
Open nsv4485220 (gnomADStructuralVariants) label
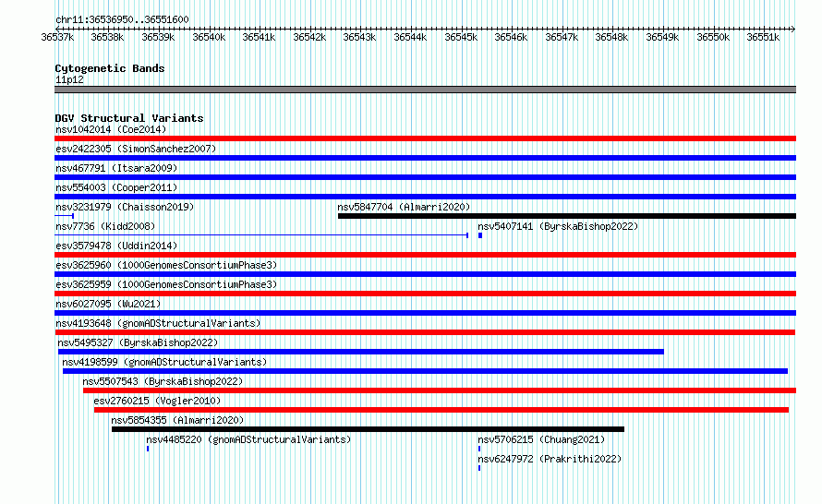(248, 439)
